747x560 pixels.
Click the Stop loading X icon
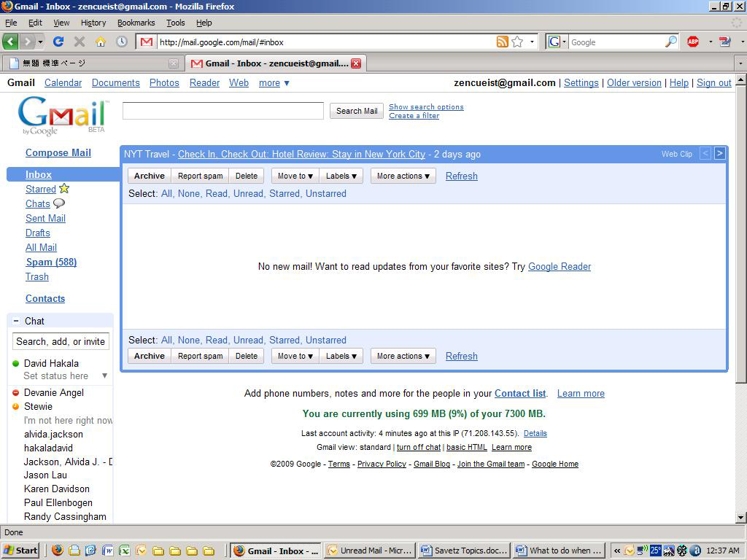pyautogui.click(x=80, y=42)
